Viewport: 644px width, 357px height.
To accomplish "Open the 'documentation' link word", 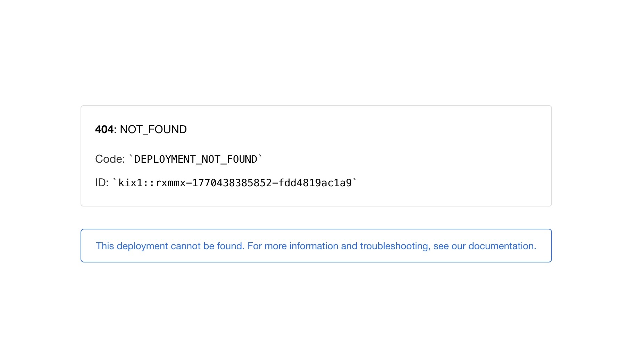I will point(501,246).
